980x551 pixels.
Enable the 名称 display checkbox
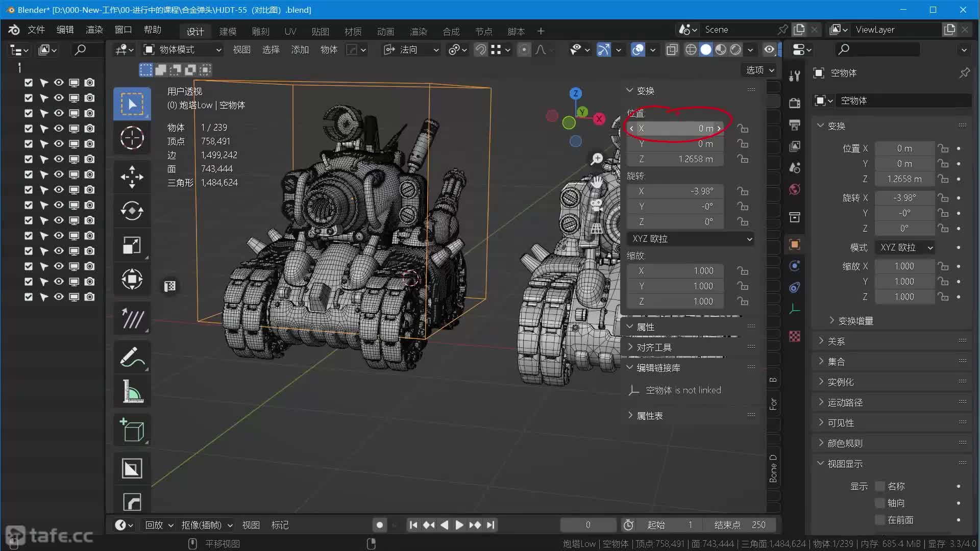click(879, 486)
